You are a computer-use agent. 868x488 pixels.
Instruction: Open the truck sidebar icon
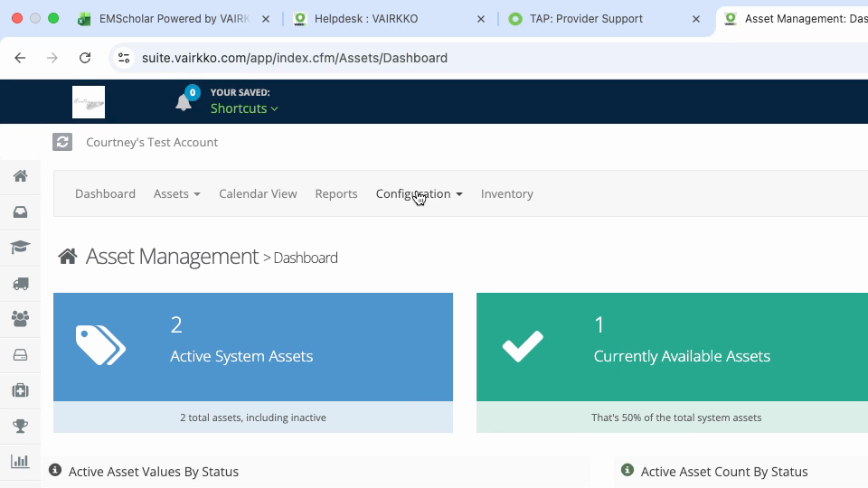point(21,284)
